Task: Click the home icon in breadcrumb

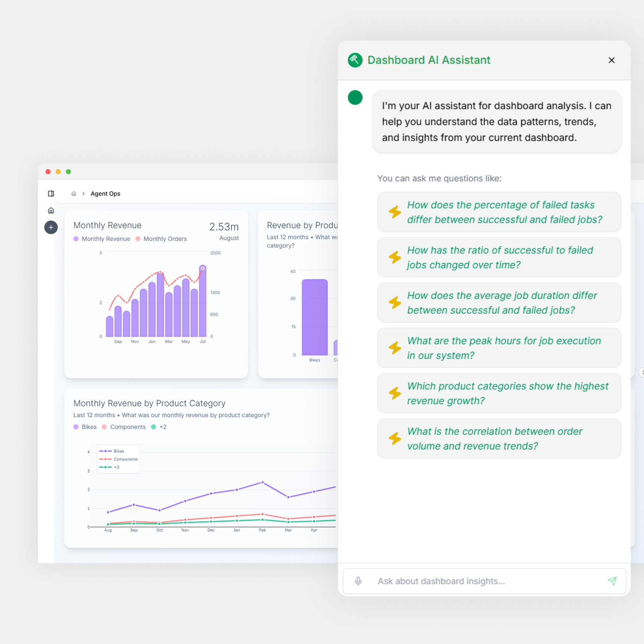Action: (74, 194)
